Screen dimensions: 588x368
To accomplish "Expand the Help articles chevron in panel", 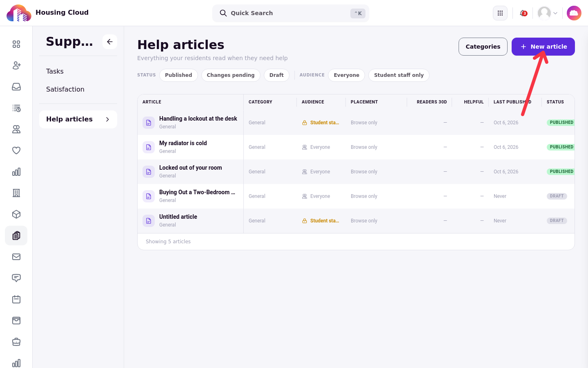I will point(107,119).
